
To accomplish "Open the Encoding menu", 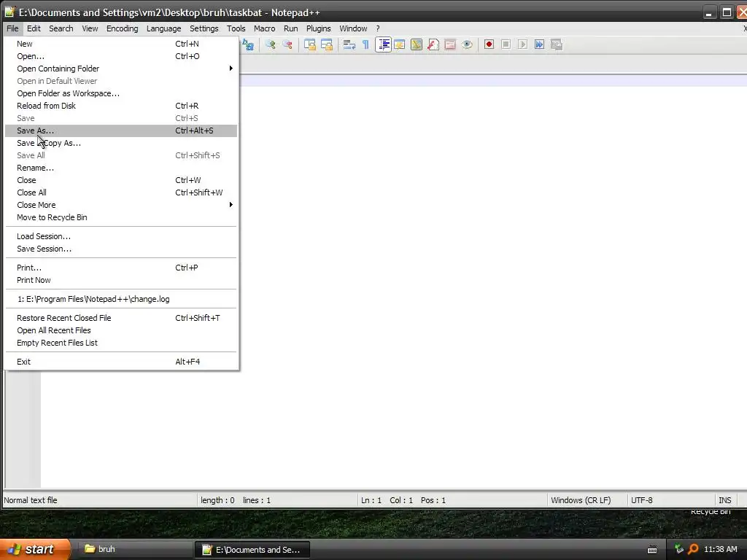I will (123, 28).
